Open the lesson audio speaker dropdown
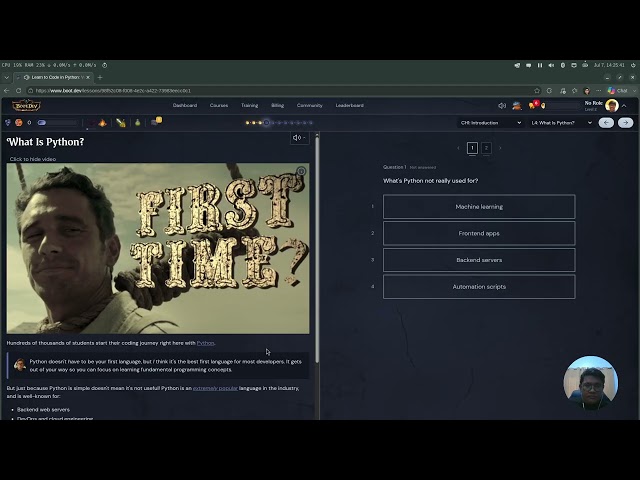The height and width of the screenshot is (480, 640). (300, 138)
